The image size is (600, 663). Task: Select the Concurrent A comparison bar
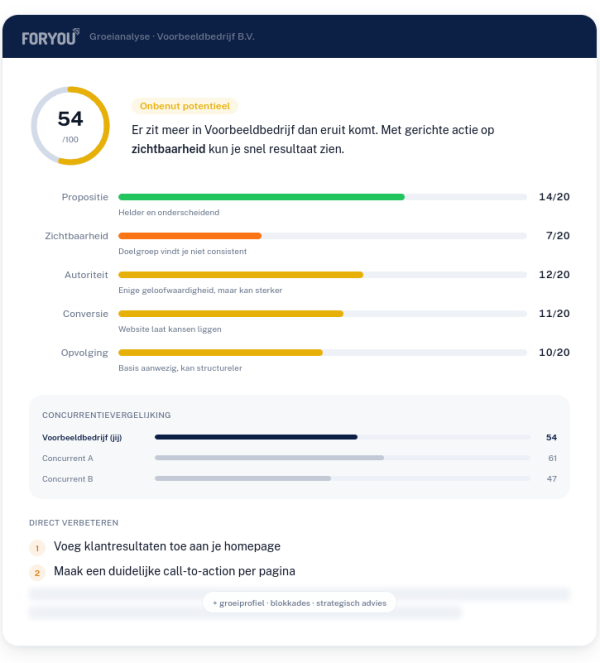pos(269,458)
